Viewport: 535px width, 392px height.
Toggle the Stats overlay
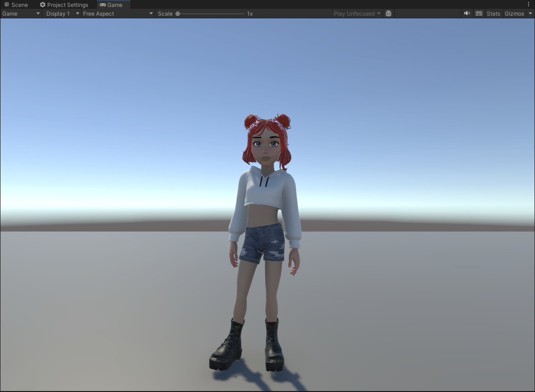(x=493, y=13)
